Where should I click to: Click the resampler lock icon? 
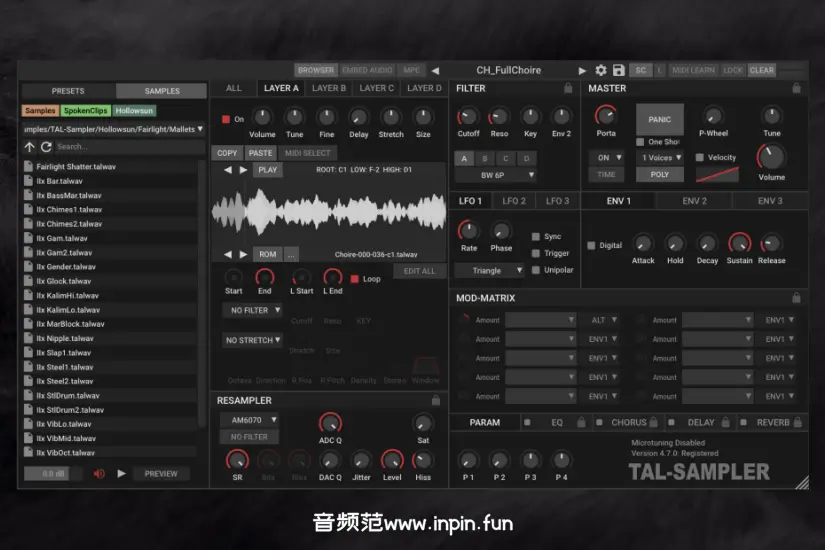[x=436, y=400]
